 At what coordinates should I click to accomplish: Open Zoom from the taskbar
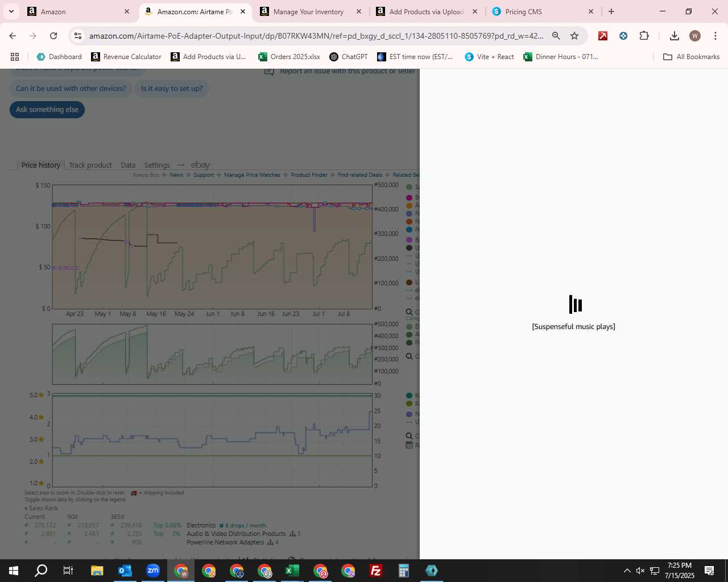pos(152,571)
